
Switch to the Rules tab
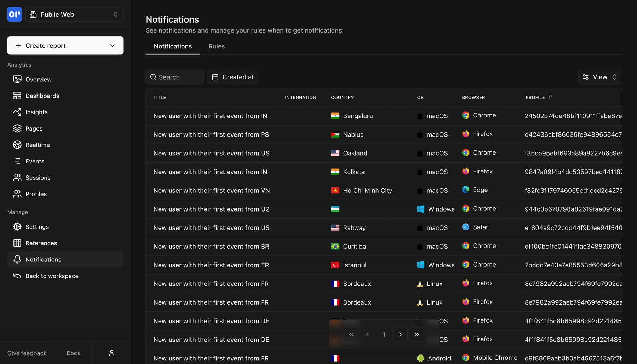coord(216,46)
